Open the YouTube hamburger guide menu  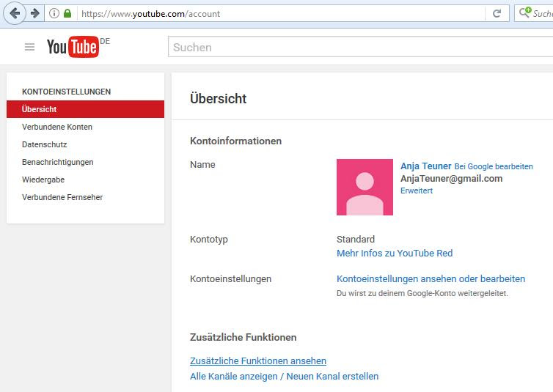[29, 47]
